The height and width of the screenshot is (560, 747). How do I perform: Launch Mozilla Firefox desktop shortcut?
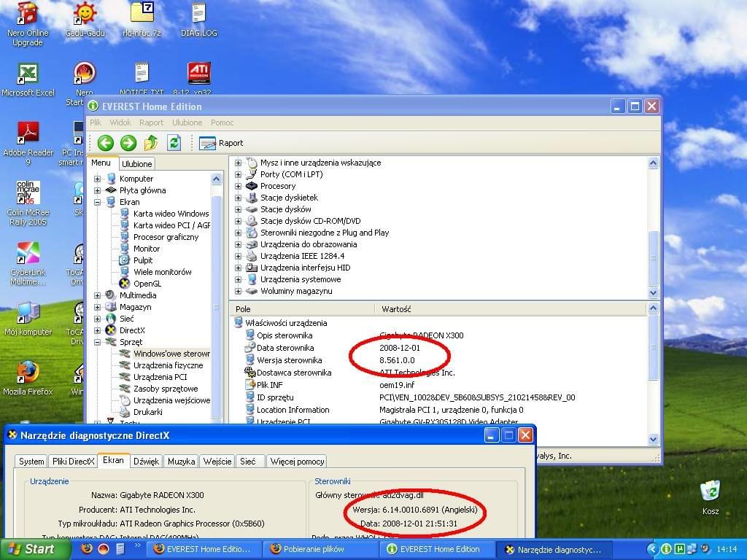[28, 378]
